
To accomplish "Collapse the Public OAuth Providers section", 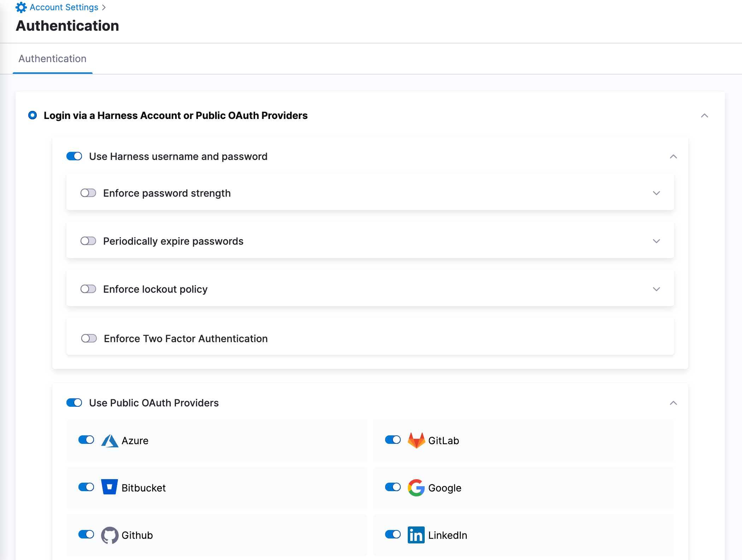I will pyautogui.click(x=673, y=403).
